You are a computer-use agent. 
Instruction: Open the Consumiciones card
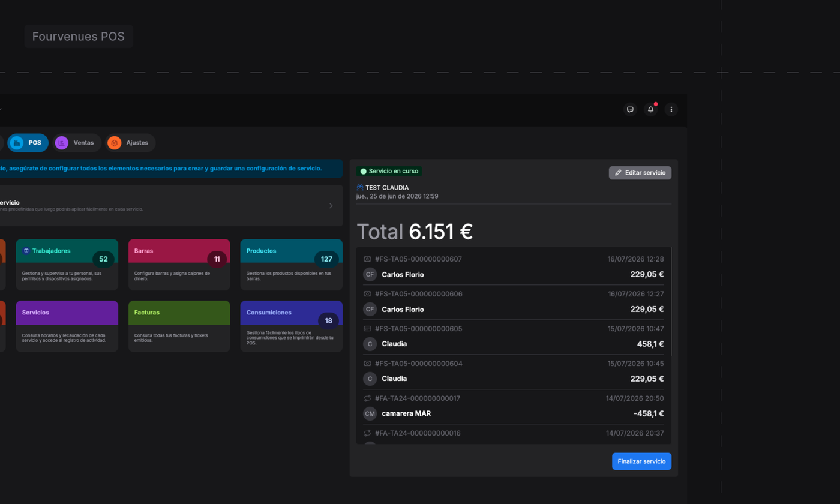tap(291, 327)
